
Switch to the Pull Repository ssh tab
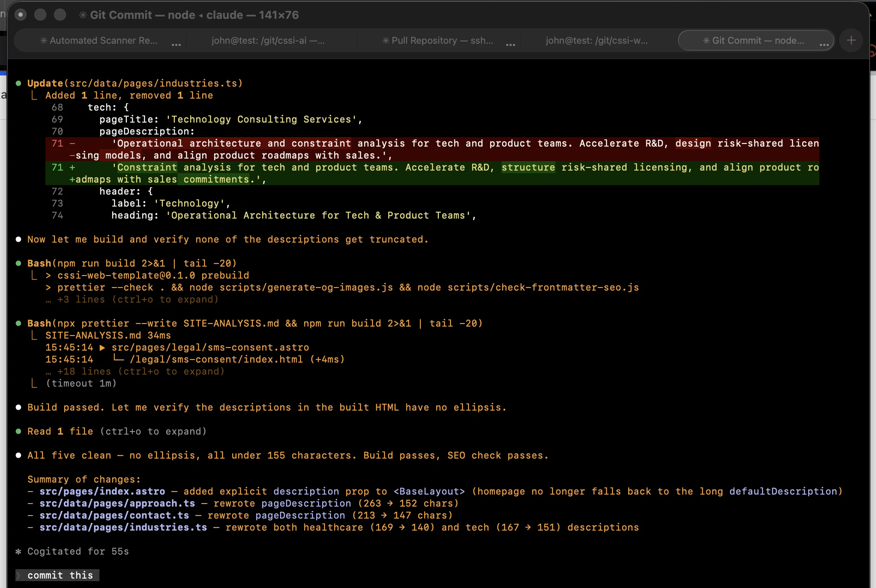(437, 40)
